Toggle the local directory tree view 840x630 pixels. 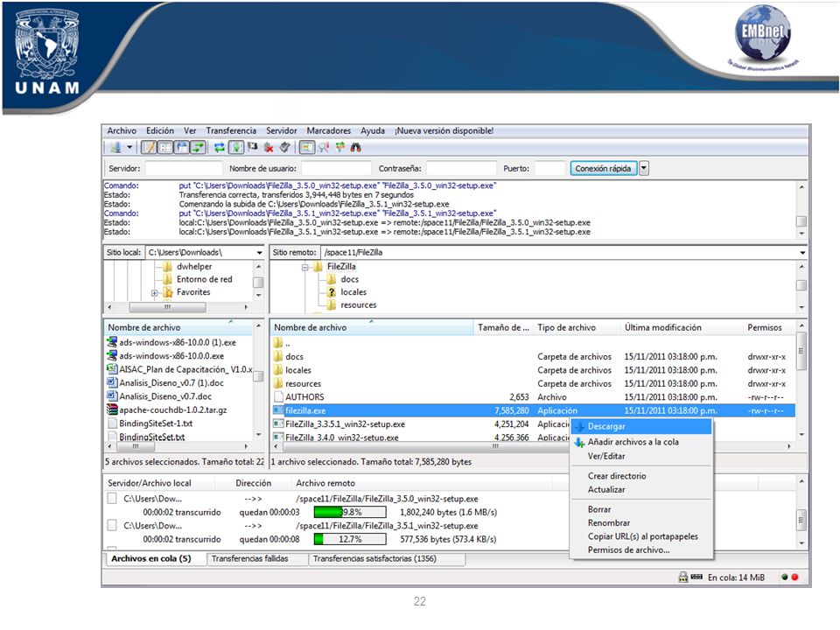[x=165, y=147]
